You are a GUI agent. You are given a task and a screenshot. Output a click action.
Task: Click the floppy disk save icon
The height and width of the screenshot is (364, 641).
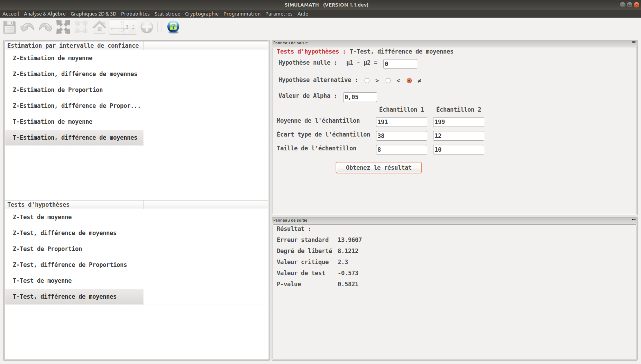click(x=10, y=27)
